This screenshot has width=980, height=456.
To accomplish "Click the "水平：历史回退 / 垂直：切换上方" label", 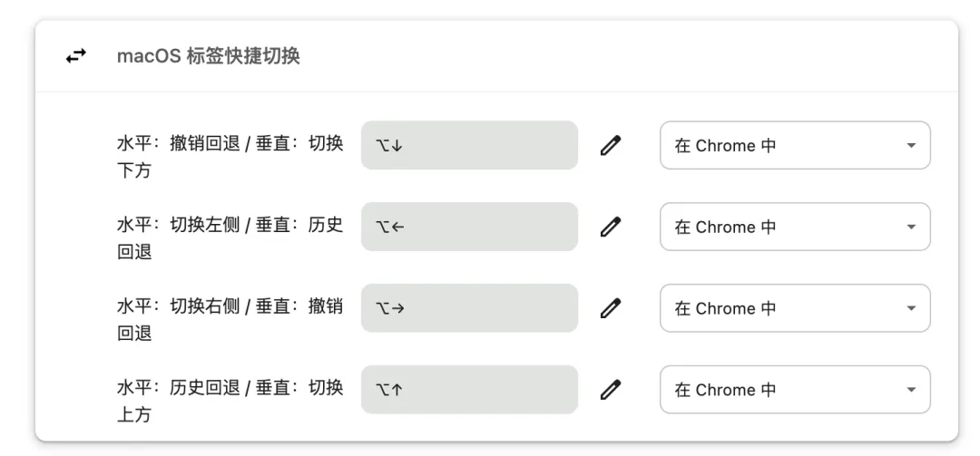I will [230, 402].
